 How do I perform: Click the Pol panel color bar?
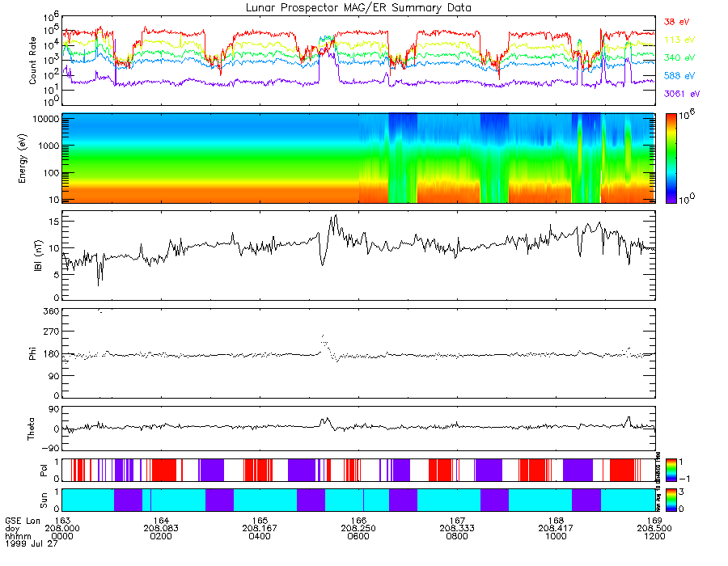pos(671,470)
